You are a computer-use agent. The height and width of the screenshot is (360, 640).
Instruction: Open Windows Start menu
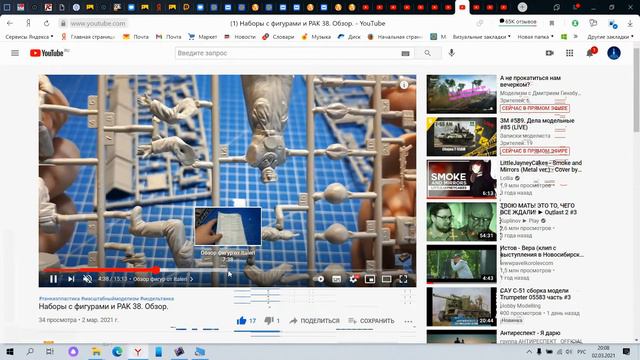(x=10, y=351)
